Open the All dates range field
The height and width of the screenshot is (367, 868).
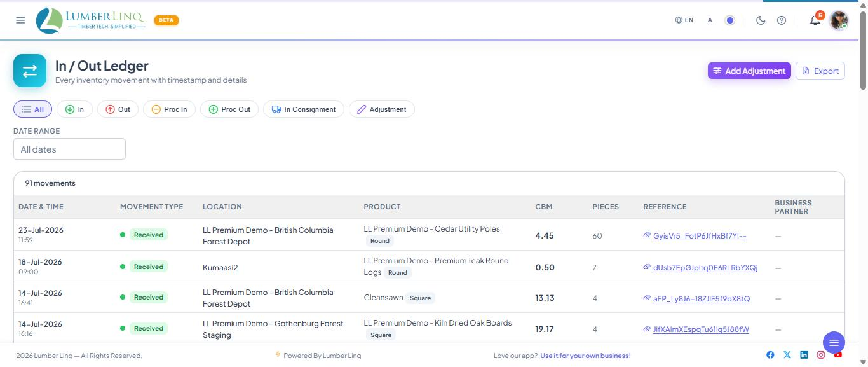(x=69, y=149)
